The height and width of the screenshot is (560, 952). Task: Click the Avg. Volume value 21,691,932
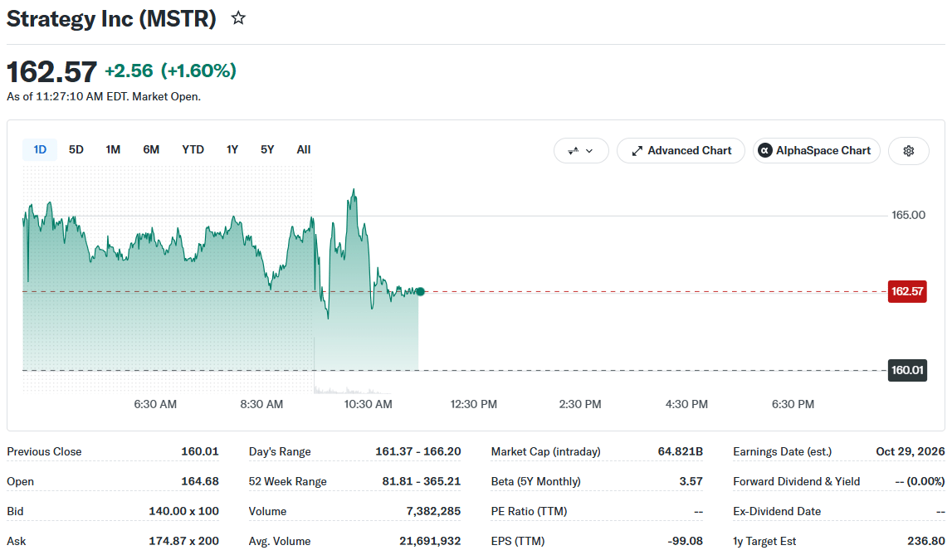pyautogui.click(x=430, y=541)
